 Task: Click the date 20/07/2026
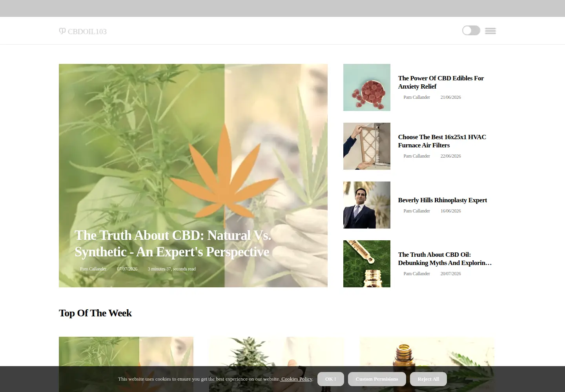pos(450,274)
